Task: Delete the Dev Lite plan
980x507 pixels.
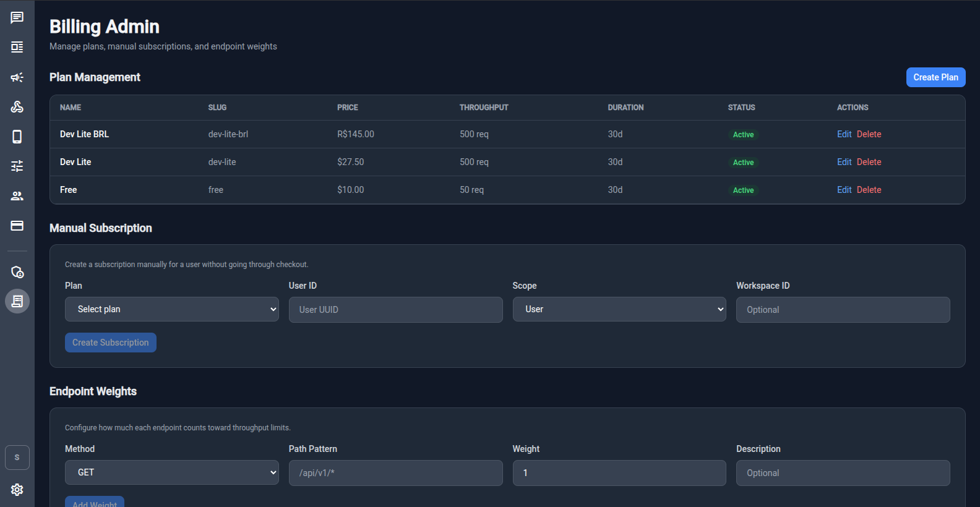Action: [x=869, y=162]
